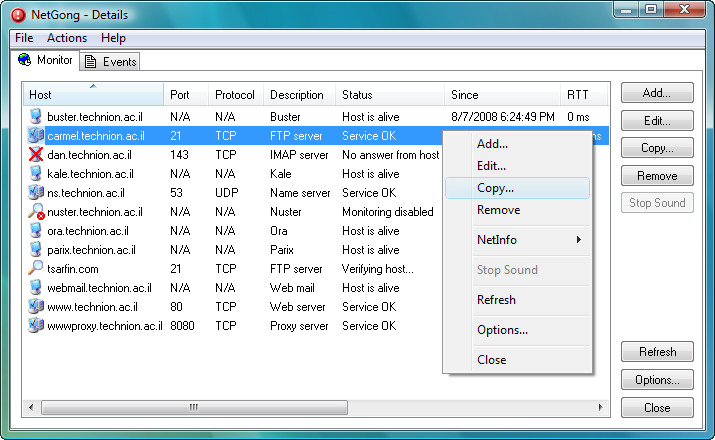Click the magnifier icon next to tsarfin.com

[x=36, y=268]
